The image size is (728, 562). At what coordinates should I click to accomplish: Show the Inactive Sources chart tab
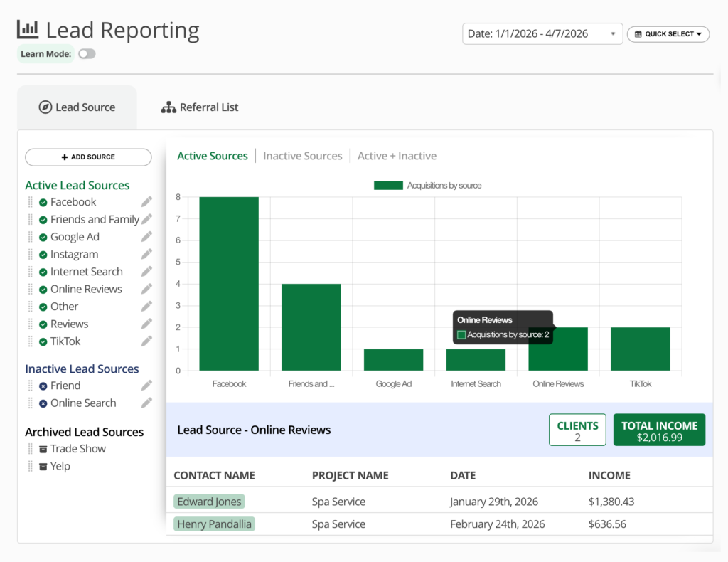tap(303, 156)
